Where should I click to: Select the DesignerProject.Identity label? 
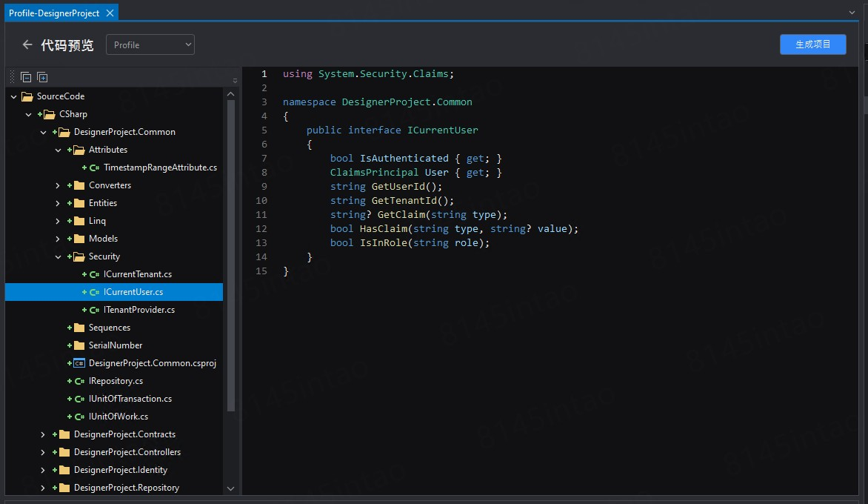pos(121,470)
